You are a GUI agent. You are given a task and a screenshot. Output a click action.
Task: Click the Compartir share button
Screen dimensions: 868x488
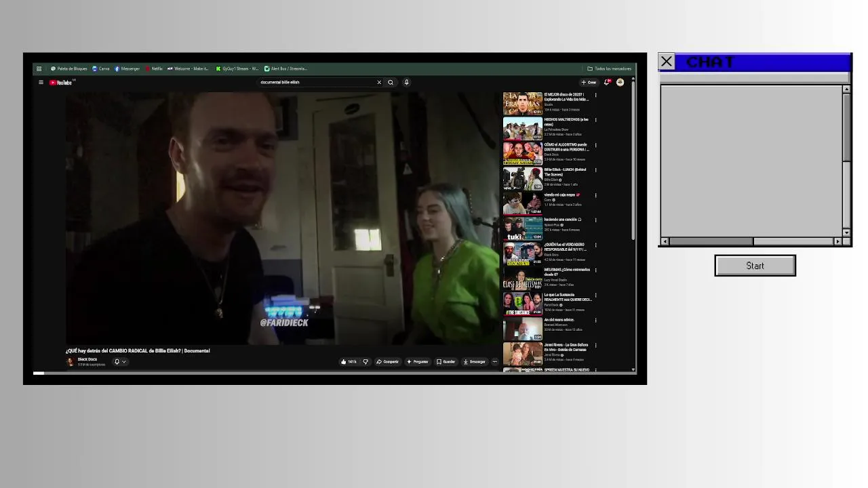point(387,362)
